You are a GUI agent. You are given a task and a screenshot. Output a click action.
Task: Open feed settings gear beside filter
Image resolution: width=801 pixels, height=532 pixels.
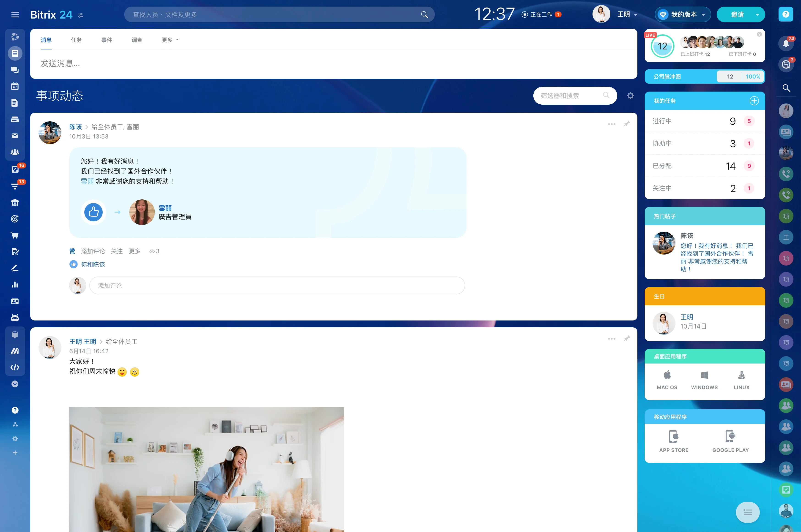[631, 96]
